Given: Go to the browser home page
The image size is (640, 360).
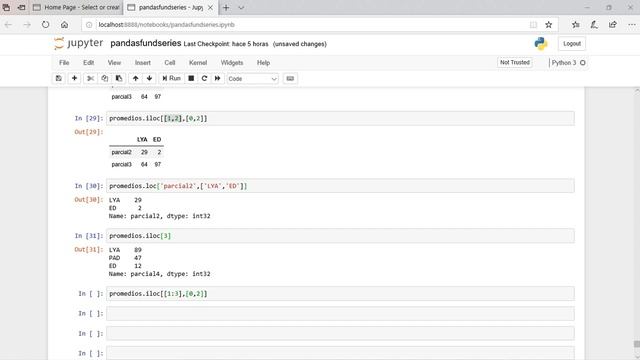Looking at the screenshot, I should 64,25.
